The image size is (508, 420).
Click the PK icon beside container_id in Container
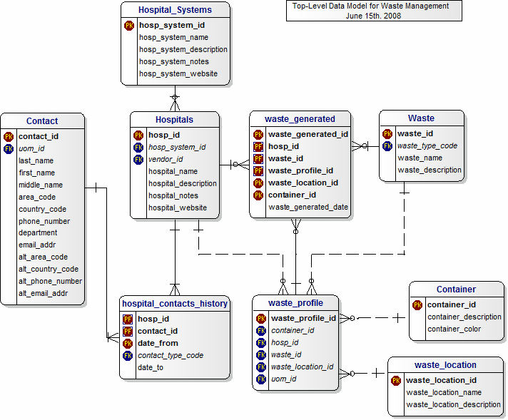point(417,305)
